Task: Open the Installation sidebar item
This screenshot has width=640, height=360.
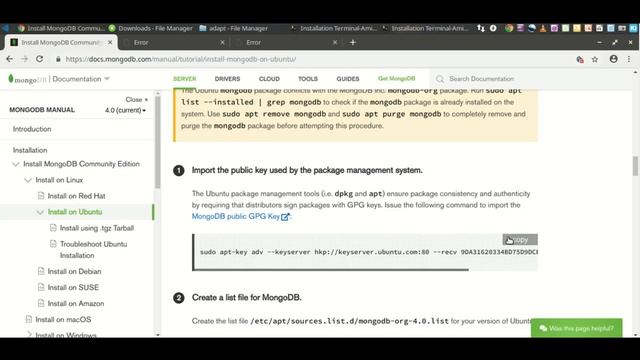Action: click(x=30, y=150)
